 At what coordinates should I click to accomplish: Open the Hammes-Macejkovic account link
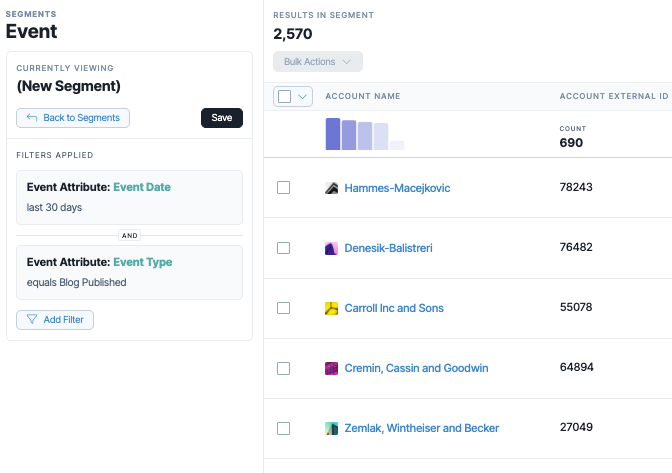click(397, 188)
